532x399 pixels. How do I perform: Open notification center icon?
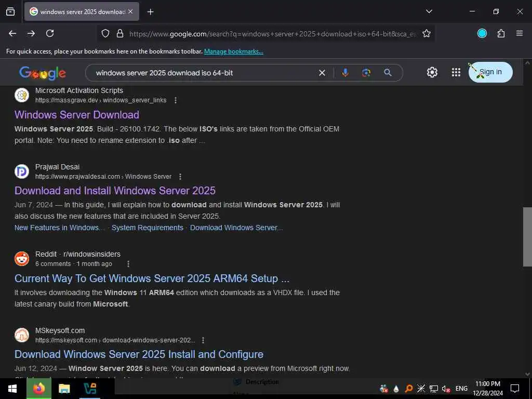click(x=515, y=389)
